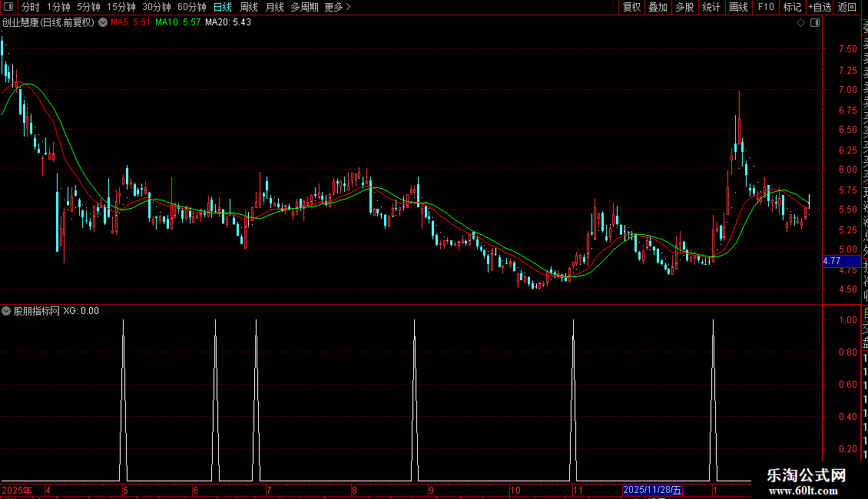This screenshot has height=499, width=868.
Task: Open 多周期 multi-period view
Action: pyautogui.click(x=304, y=7)
